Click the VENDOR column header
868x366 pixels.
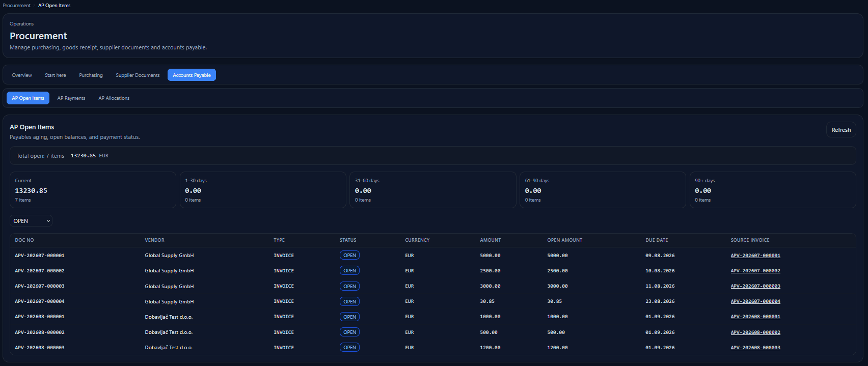(154, 240)
